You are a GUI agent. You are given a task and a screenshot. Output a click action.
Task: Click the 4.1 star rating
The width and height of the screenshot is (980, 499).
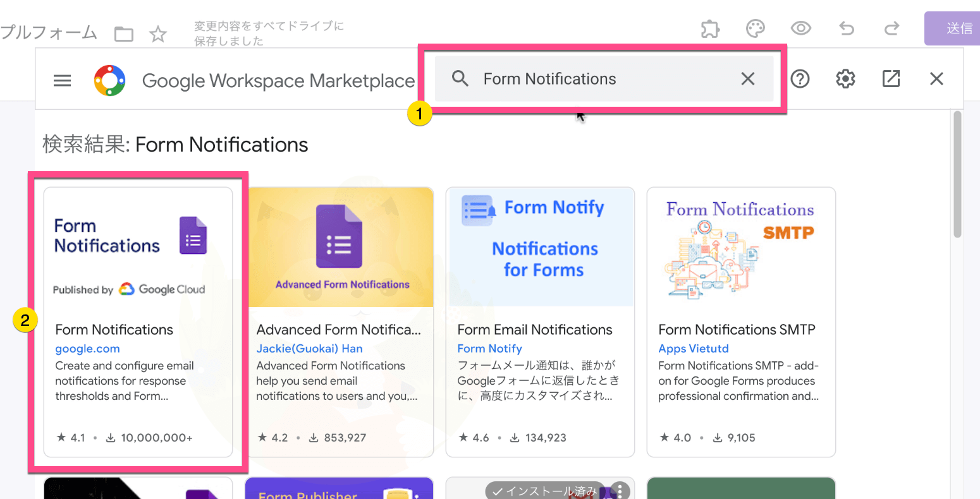click(71, 438)
